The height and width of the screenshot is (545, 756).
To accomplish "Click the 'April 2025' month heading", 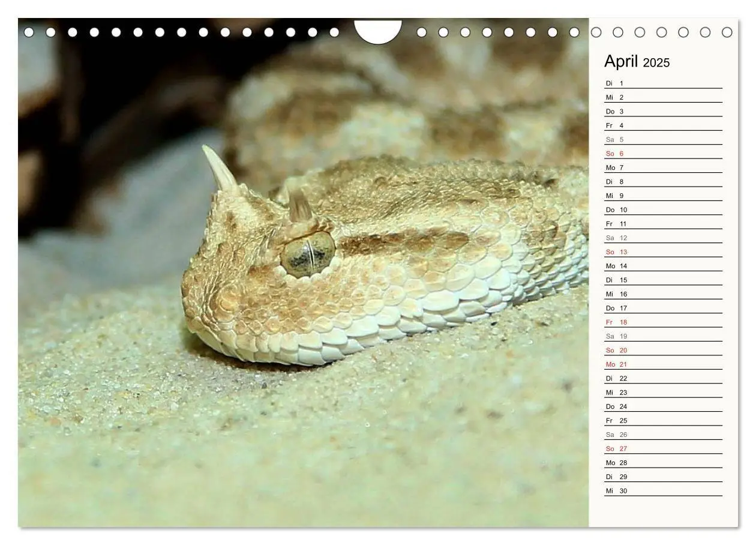I will [x=637, y=62].
